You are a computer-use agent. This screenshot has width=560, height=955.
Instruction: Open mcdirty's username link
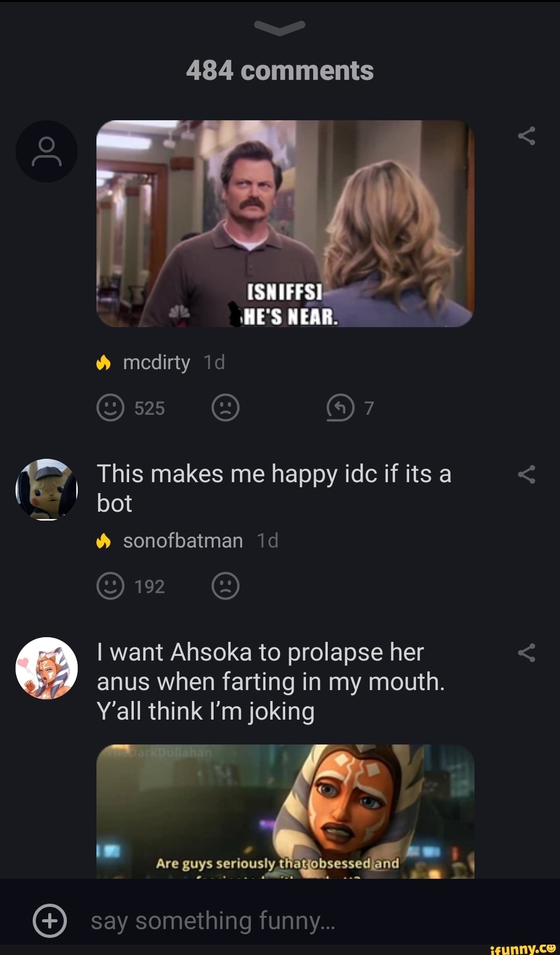pos(156,362)
